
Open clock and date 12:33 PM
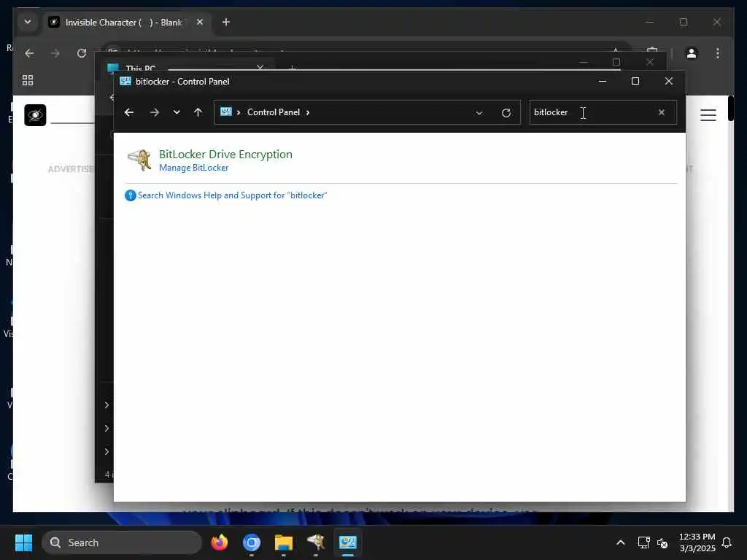point(697,542)
